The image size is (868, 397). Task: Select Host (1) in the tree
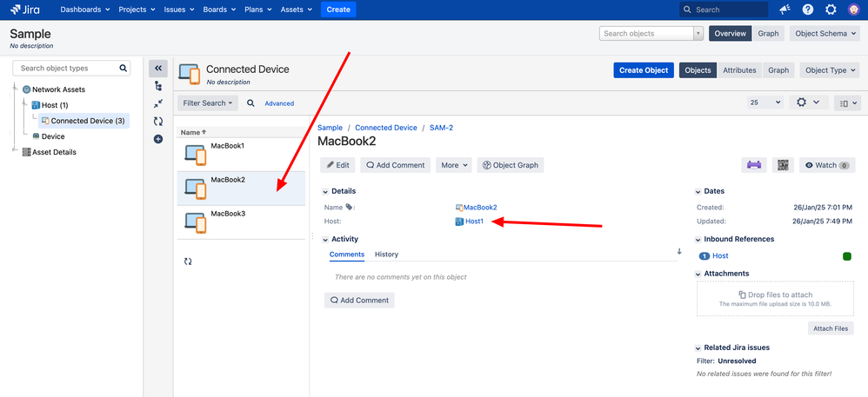pos(55,105)
